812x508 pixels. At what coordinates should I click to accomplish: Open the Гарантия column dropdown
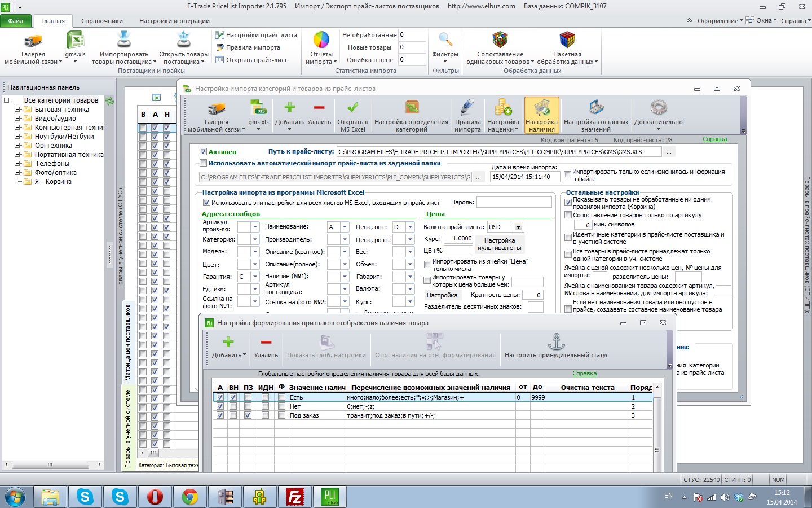click(x=255, y=277)
